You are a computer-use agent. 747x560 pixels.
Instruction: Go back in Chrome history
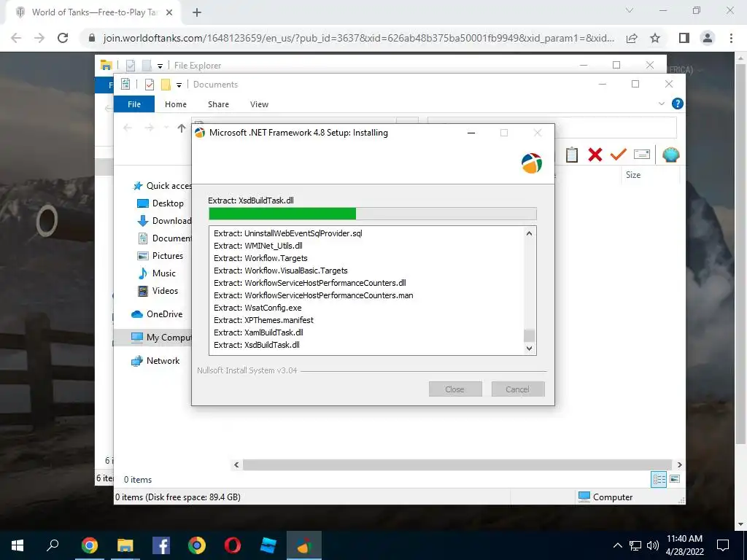[16, 38]
